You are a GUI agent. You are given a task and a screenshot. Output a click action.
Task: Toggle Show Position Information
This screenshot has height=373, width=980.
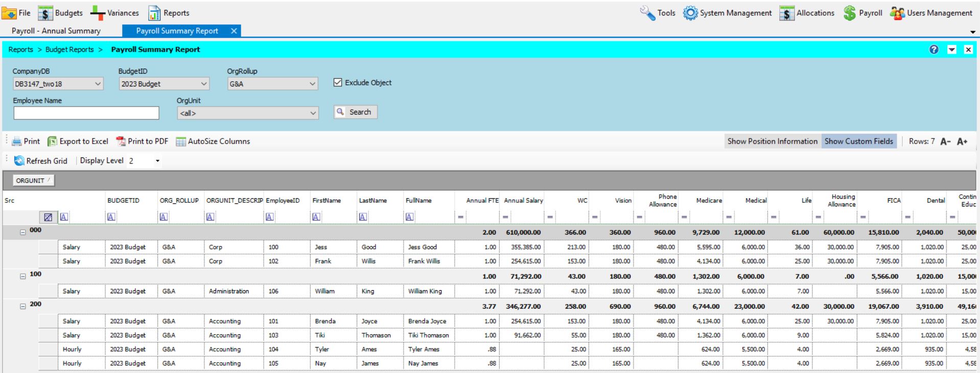tap(773, 142)
